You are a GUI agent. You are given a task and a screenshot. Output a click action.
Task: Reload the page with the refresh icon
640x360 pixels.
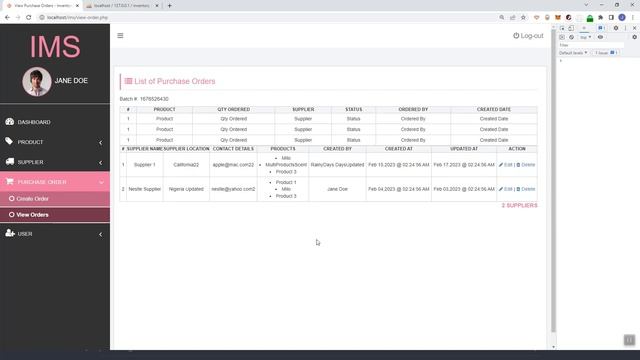pyautogui.click(x=29, y=18)
